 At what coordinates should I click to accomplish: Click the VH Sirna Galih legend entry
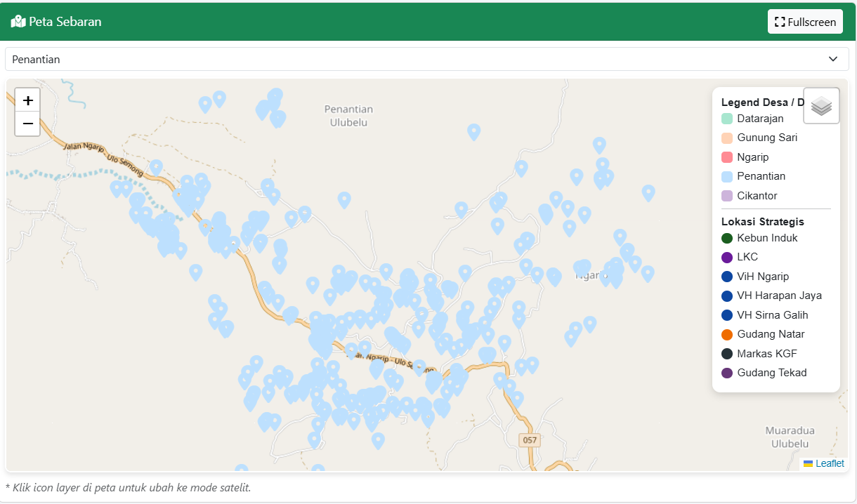(772, 315)
